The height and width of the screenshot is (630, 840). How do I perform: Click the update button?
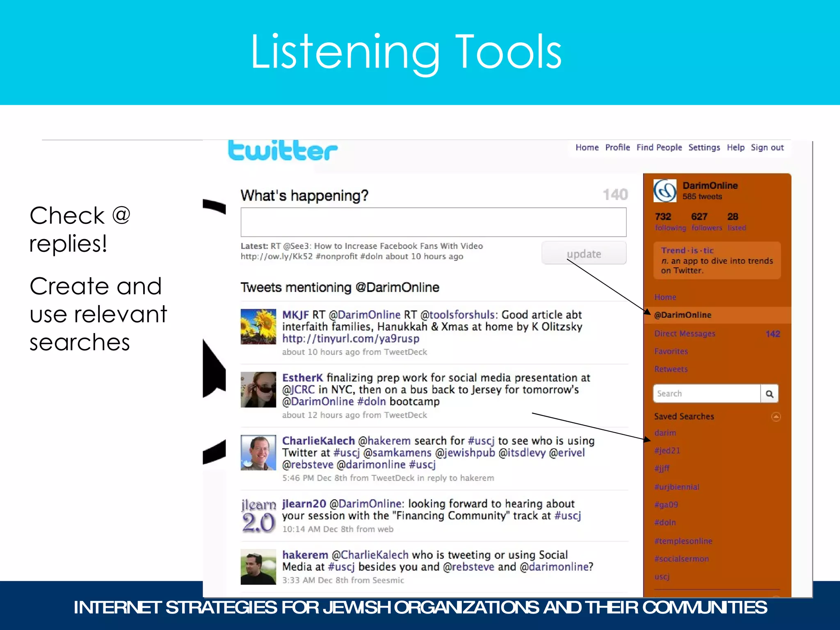(584, 253)
